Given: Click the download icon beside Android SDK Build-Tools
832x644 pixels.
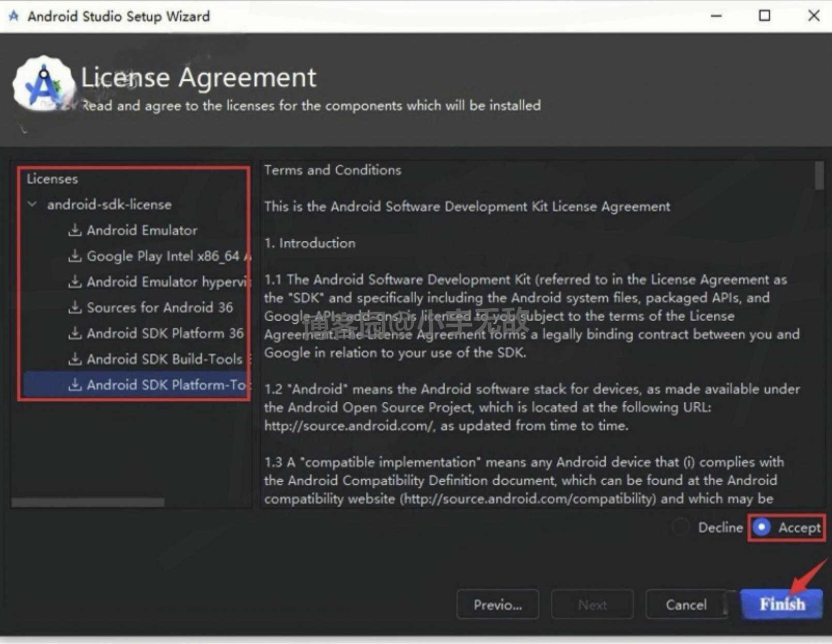Looking at the screenshot, I should (x=75, y=359).
